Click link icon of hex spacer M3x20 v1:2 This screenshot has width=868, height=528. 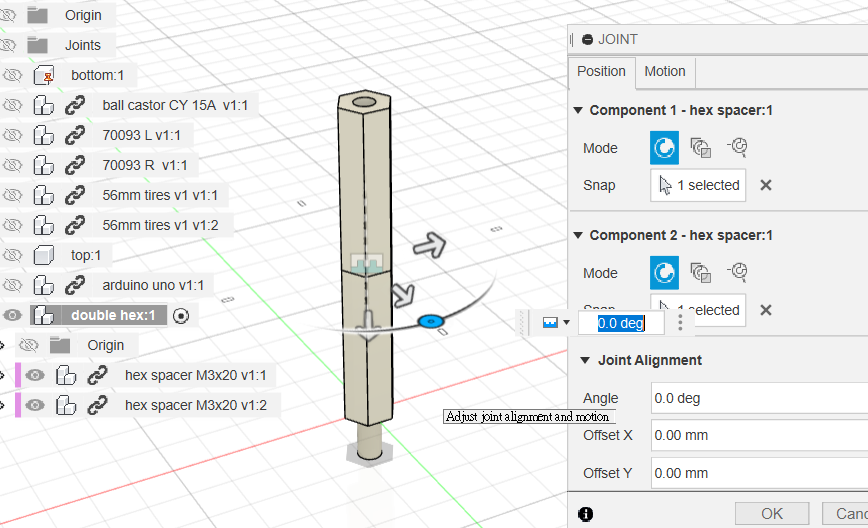click(97, 405)
